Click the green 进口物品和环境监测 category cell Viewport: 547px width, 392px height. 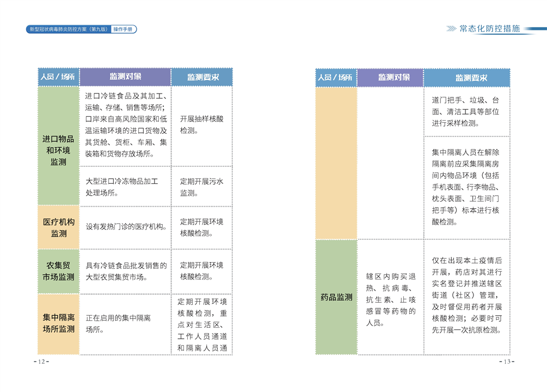point(58,146)
